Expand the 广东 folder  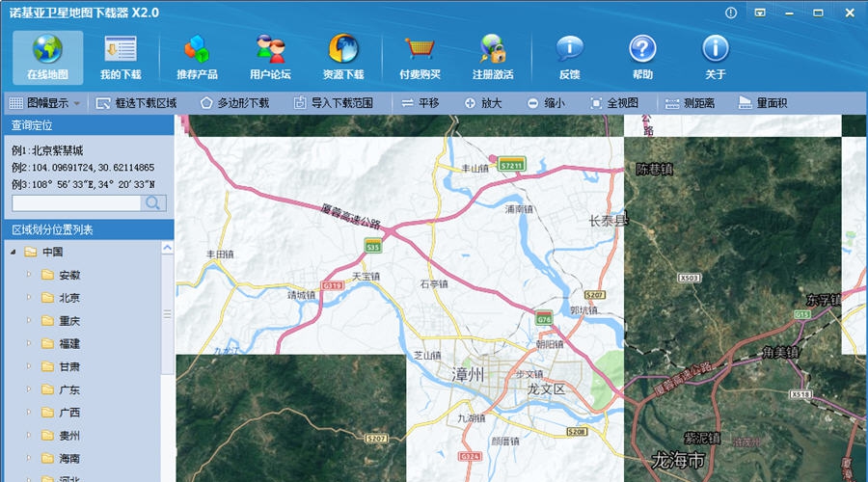tap(29, 389)
